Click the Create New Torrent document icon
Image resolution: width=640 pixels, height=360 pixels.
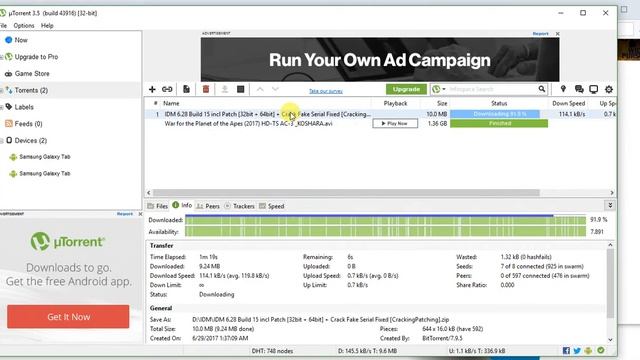(186, 89)
